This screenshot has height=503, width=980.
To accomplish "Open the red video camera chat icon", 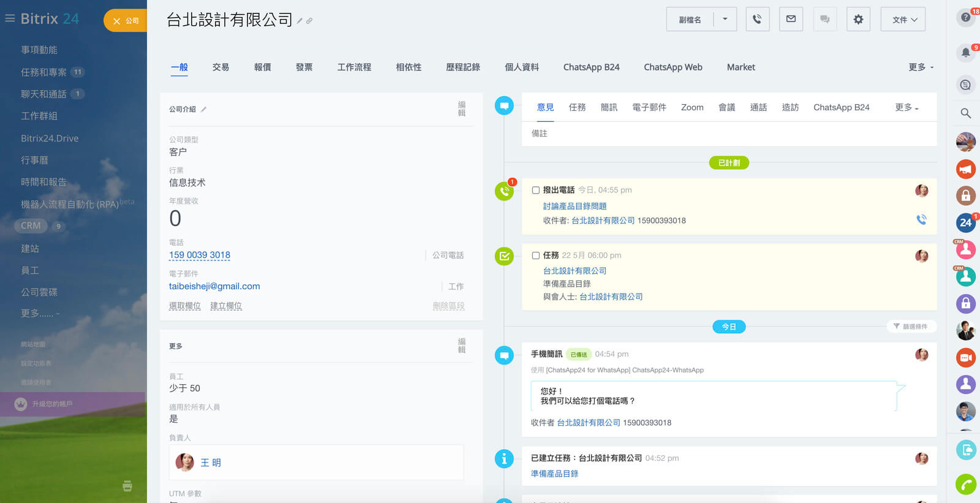I will [x=966, y=358].
